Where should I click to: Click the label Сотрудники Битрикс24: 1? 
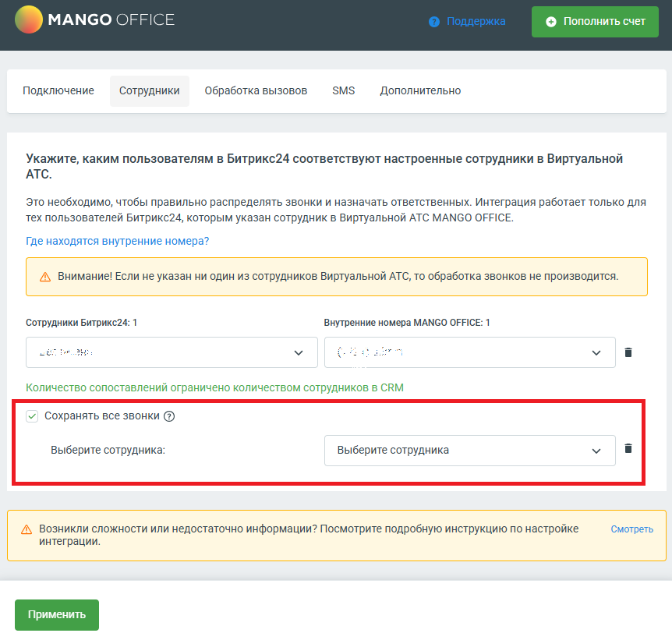click(x=81, y=323)
